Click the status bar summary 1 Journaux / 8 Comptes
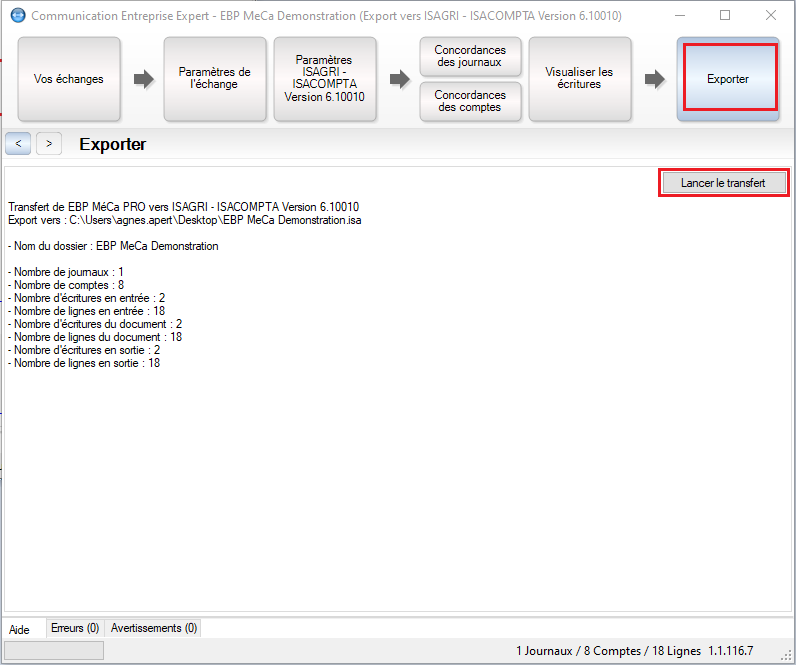Screen dimensions: 796x665 tap(608, 651)
